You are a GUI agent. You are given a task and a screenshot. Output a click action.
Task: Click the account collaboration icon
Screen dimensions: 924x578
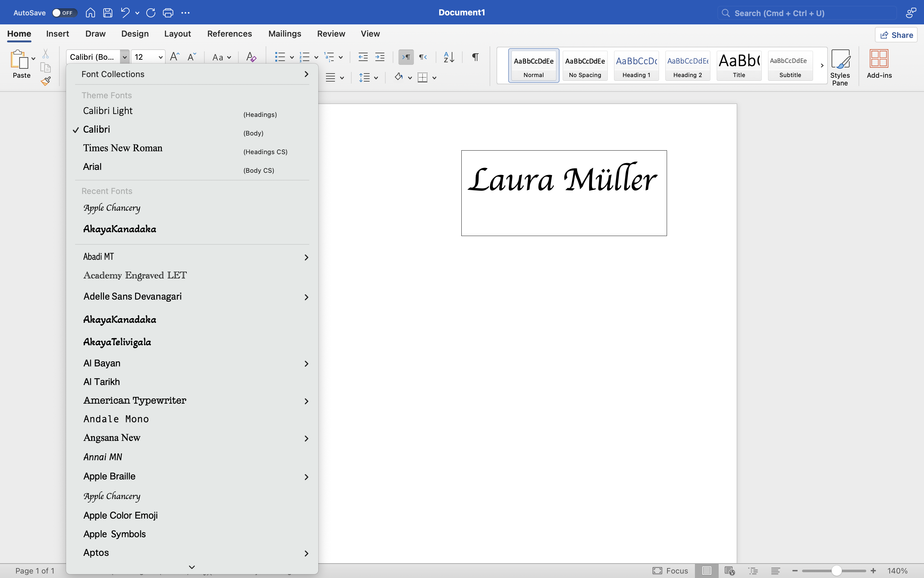click(x=911, y=13)
